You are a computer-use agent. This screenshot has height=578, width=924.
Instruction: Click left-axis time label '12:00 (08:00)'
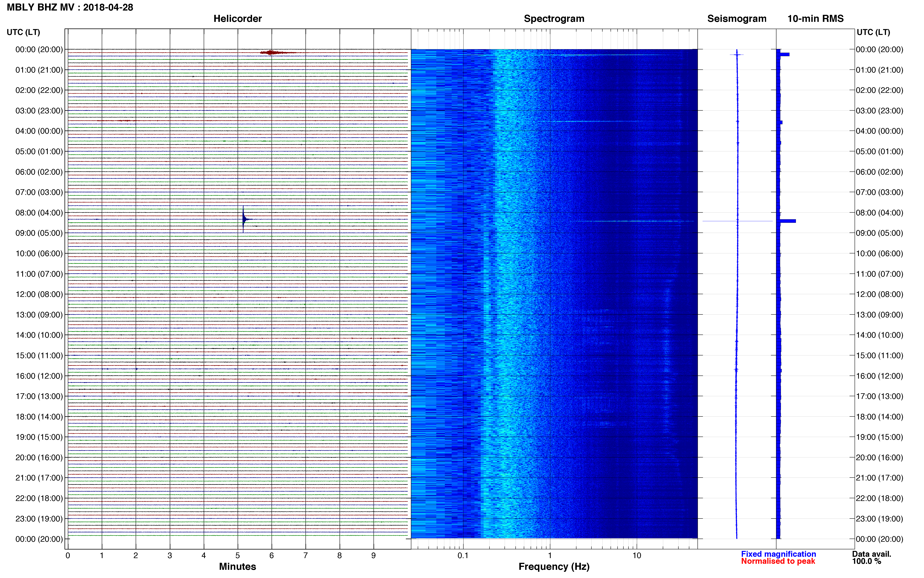tap(39, 294)
